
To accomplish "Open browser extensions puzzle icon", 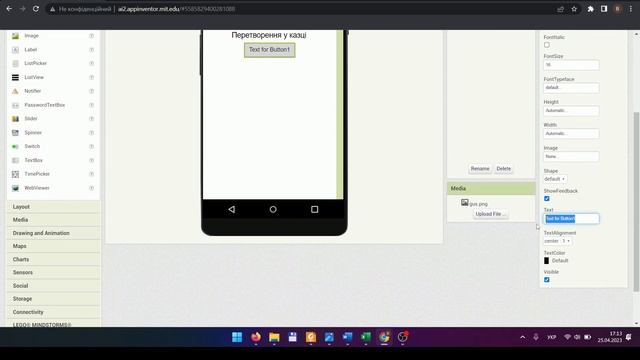I will (x=590, y=9).
